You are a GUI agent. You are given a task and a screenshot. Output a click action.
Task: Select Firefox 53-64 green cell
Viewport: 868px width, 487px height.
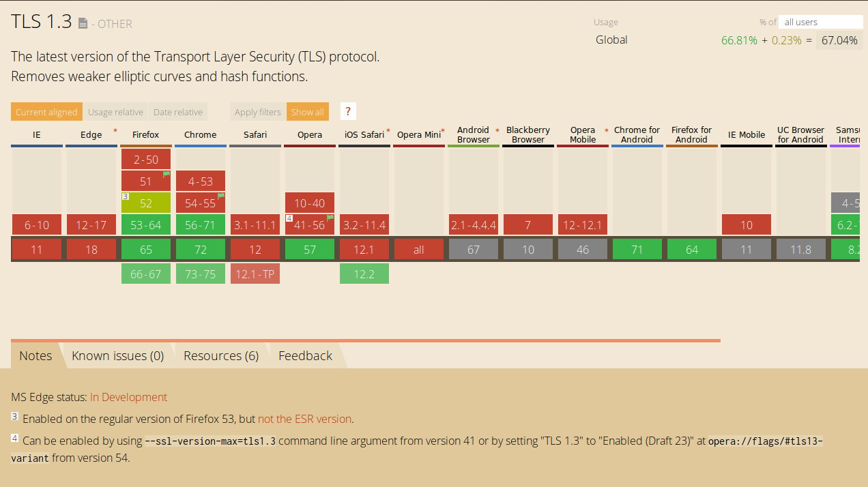coord(146,224)
